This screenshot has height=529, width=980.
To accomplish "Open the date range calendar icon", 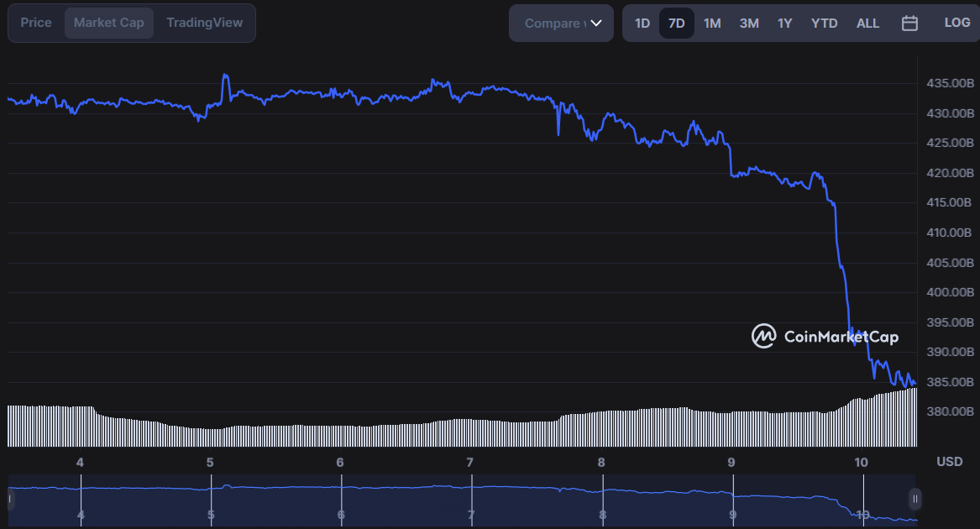I will point(909,23).
